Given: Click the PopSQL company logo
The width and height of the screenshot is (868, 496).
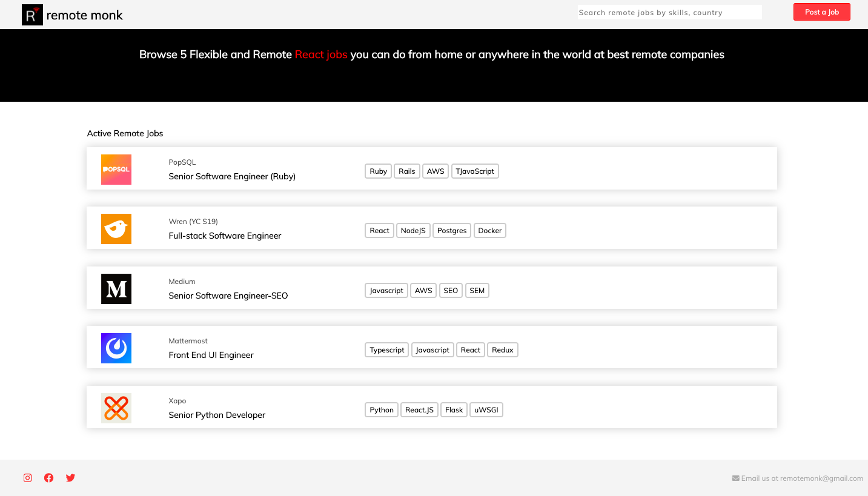Looking at the screenshot, I should tap(116, 170).
